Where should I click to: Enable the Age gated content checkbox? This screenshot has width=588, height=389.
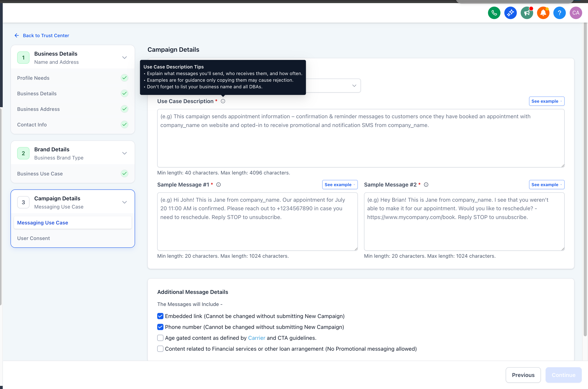click(x=160, y=338)
